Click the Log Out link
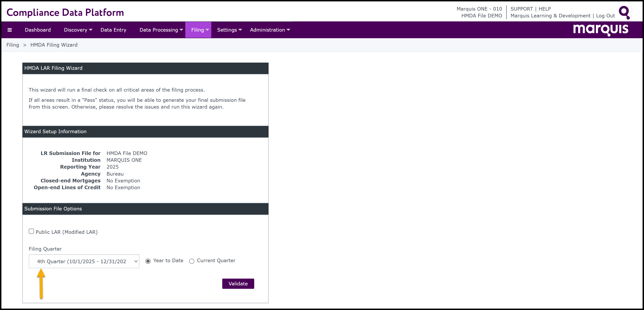Viewport: 644px width, 310px height. point(605,16)
